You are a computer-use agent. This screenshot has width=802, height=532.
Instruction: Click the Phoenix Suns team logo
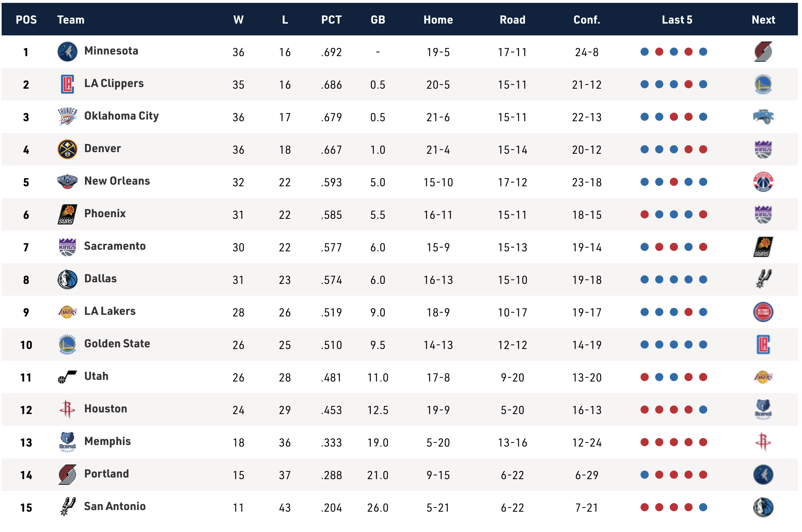[x=68, y=214]
